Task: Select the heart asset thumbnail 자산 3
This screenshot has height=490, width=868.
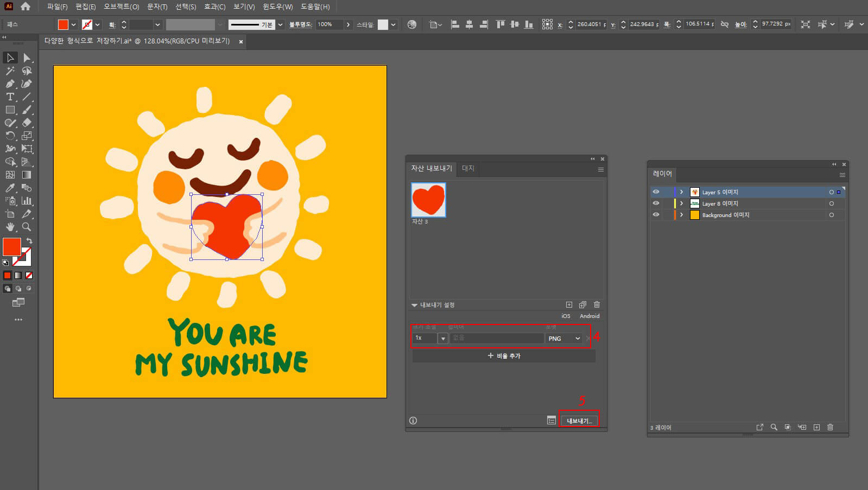Action: point(428,200)
